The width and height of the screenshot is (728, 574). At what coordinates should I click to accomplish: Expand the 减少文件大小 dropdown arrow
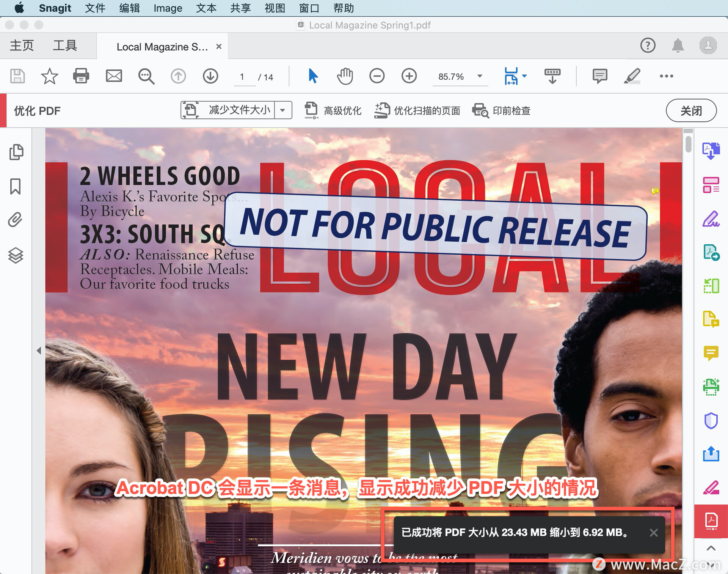click(x=283, y=110)
